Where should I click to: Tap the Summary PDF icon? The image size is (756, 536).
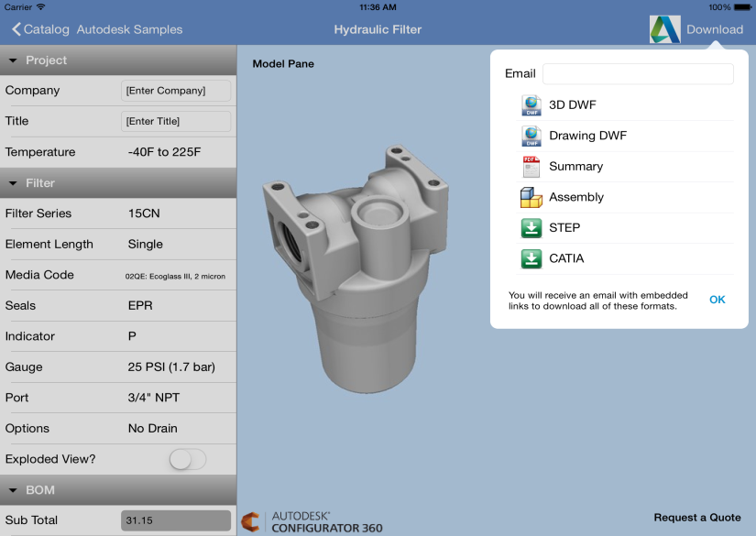(x=531, y=167)
